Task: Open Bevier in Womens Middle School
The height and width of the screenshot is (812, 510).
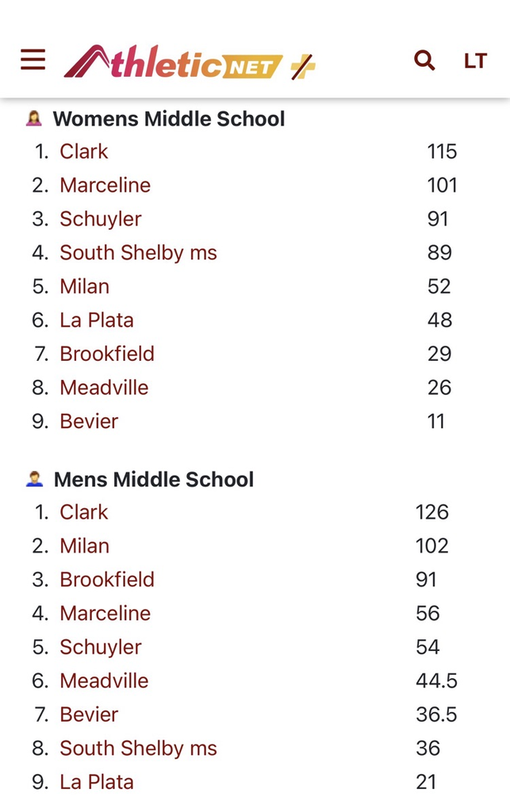Action: (89, 421)
